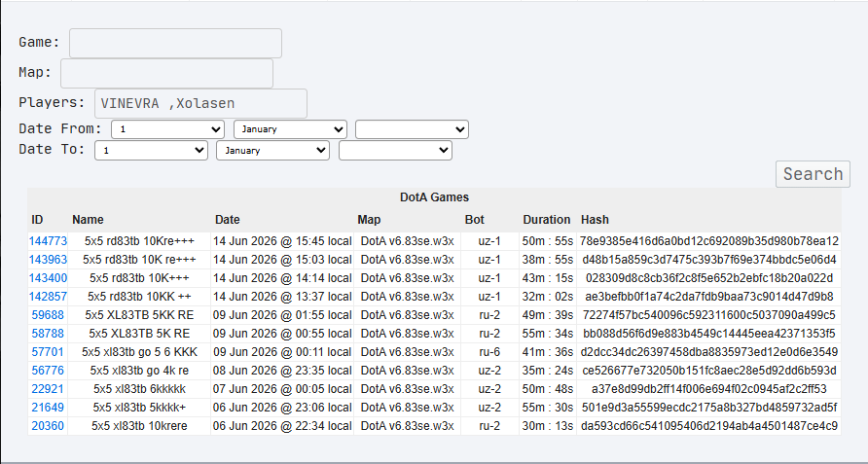
Task: Click the Map input field
Action: click(x=166, y=73)
